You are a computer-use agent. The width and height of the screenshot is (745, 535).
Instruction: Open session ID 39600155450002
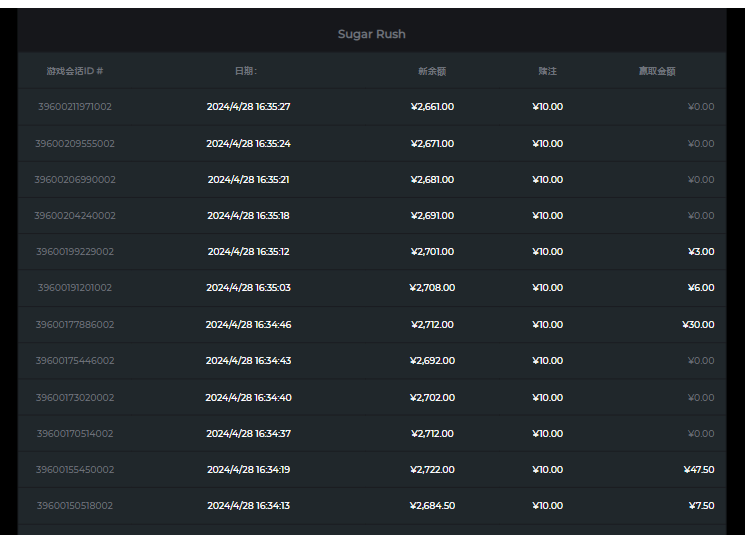[x=75, y=470]
